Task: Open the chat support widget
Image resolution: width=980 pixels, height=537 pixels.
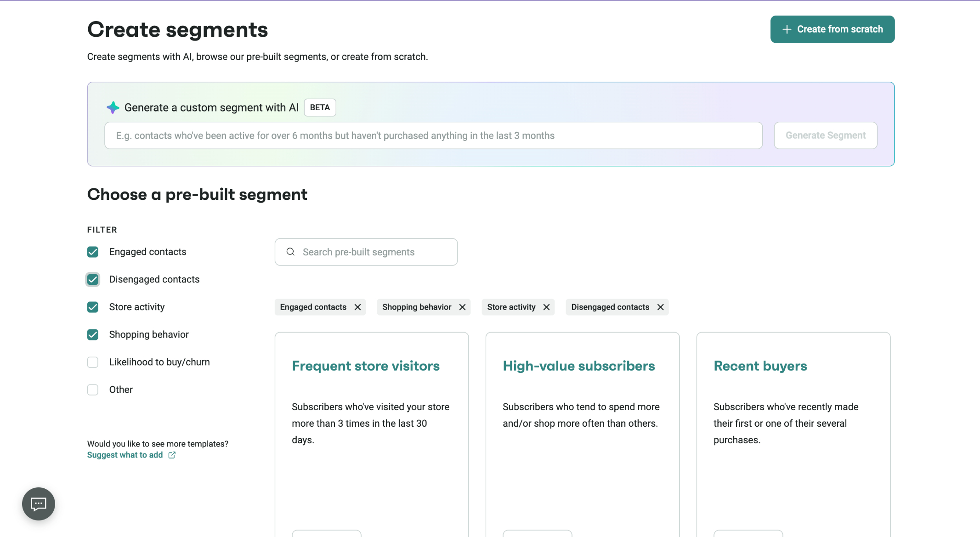Action: (x=39, y=504)
